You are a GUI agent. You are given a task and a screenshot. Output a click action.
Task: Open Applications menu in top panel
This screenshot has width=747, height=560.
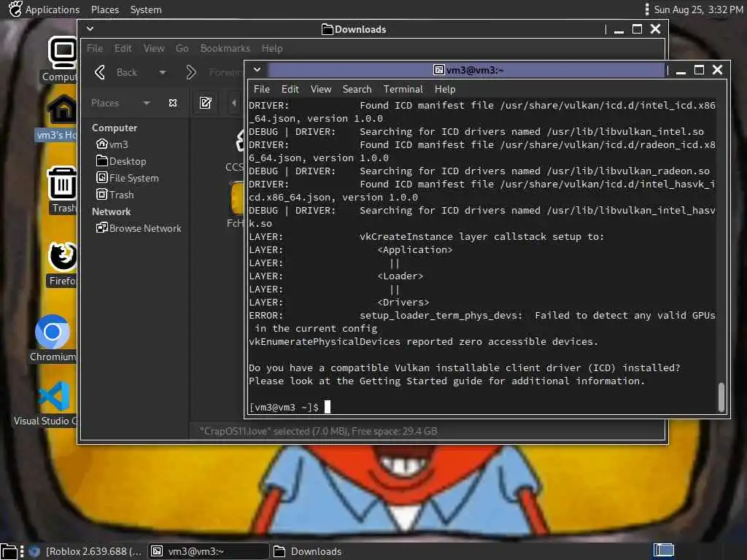coord(44,9)
